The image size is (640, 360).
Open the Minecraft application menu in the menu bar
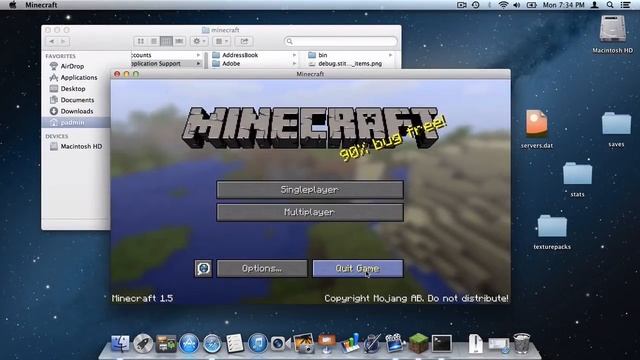[x=41, y=5]
